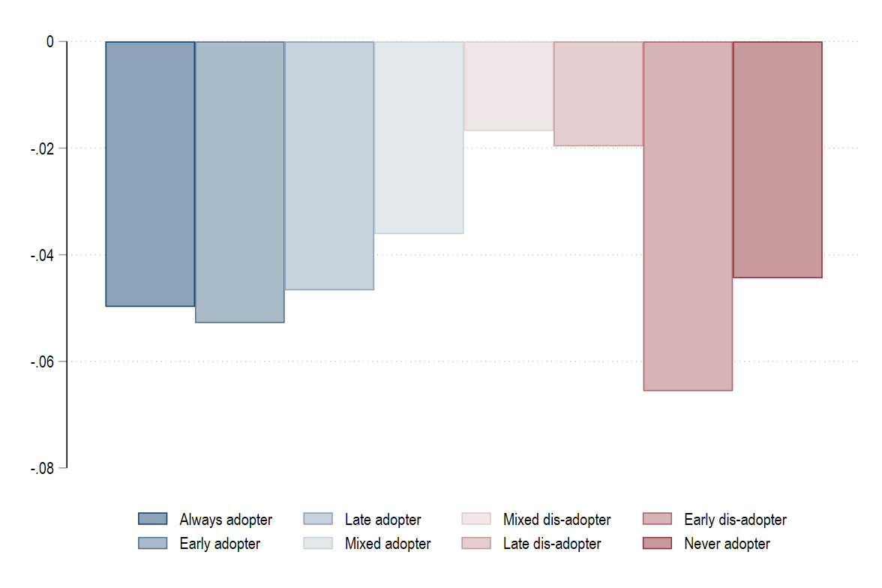Select the Late adopter bar in chart
This screenshot has width=882, height=588.
coord(329,166)
